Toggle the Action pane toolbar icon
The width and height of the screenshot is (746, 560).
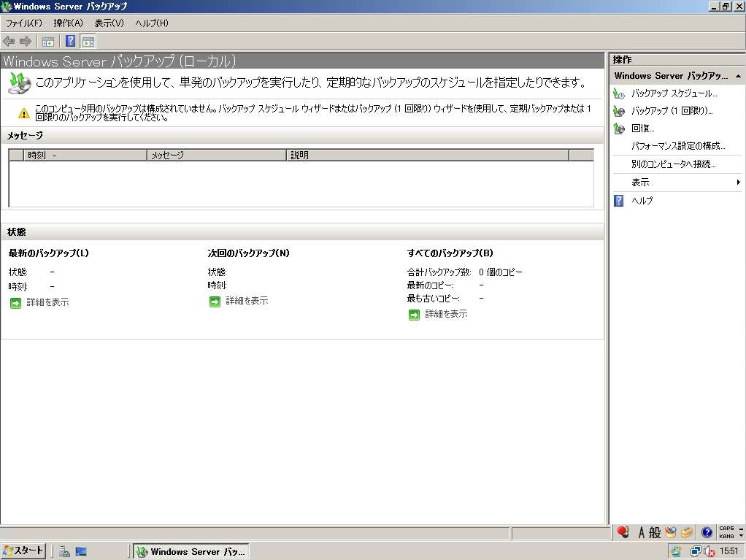pos(88,42)
